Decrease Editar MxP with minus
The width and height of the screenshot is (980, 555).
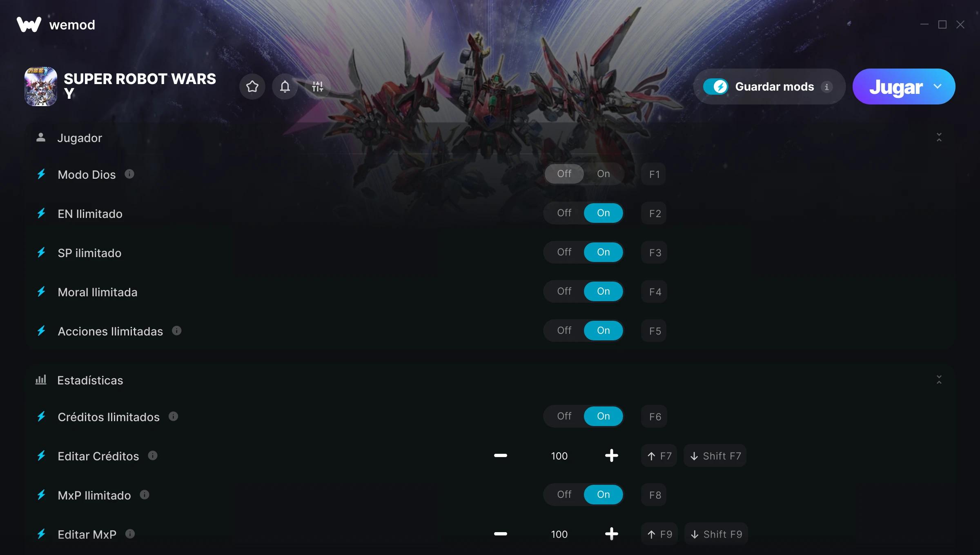[500, 534]
